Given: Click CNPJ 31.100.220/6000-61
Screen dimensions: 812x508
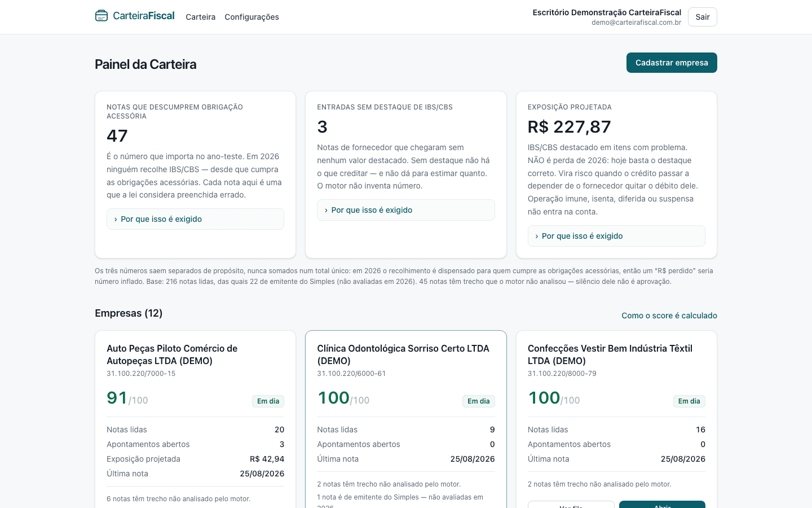Looking at the screenshot, I should coord(351,374).
